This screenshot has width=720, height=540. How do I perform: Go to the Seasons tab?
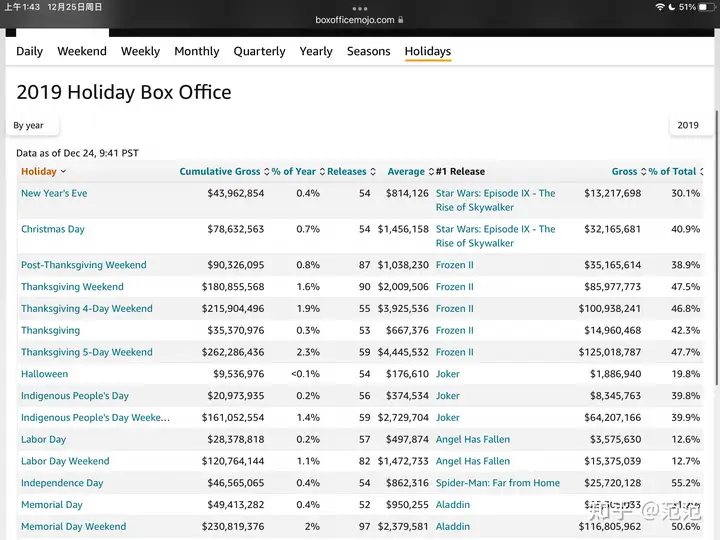369,51
